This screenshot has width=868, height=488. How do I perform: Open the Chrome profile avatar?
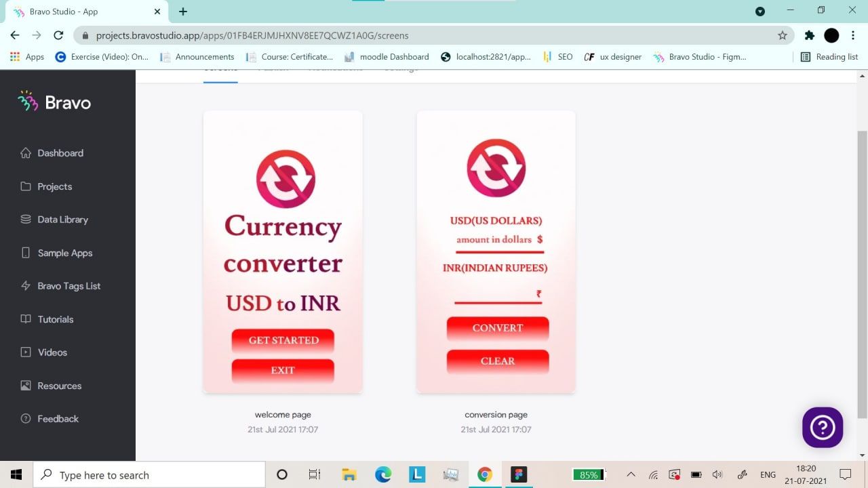tap(831, 35)
